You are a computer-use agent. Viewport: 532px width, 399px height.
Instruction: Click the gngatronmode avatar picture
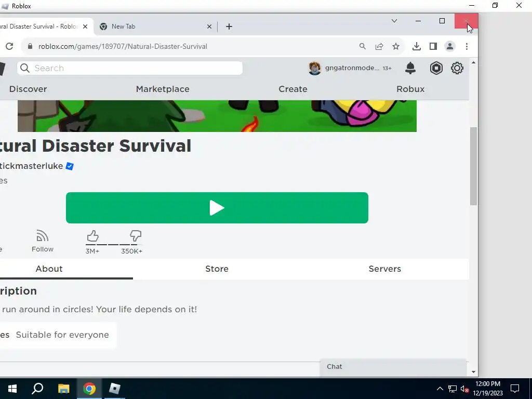click(x=314, y=68)
